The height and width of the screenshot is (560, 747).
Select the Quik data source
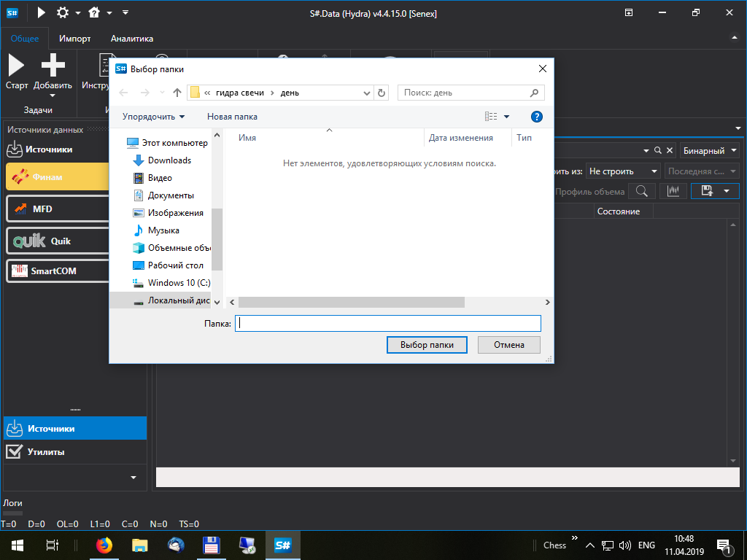point(58,241)
